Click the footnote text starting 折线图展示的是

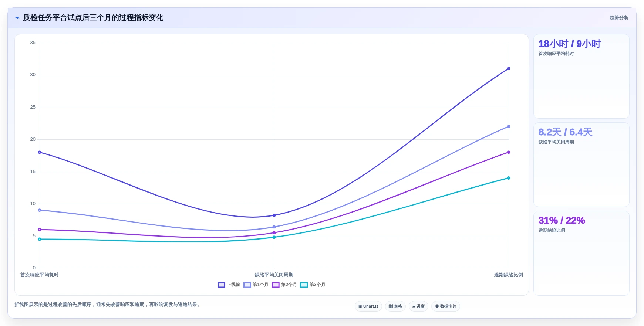click(108, 305)
